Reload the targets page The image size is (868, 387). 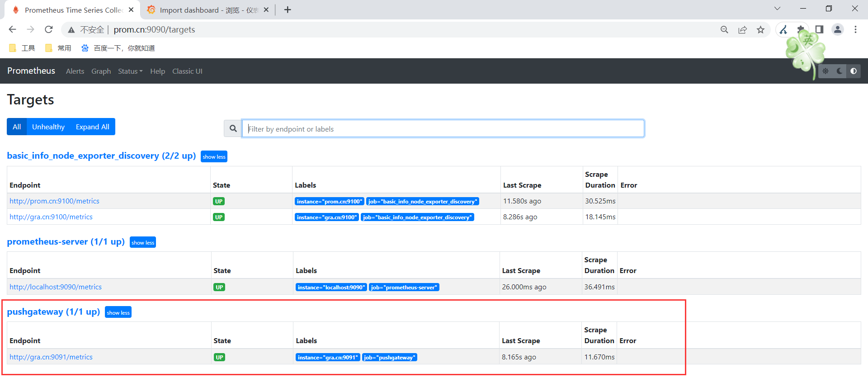pos(49,29)
